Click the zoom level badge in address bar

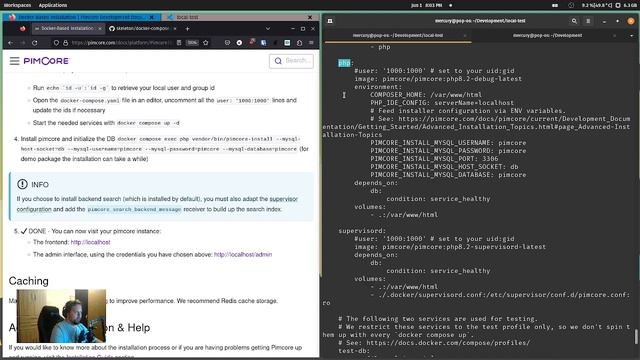pyautogui.click(x=192, y=42)
